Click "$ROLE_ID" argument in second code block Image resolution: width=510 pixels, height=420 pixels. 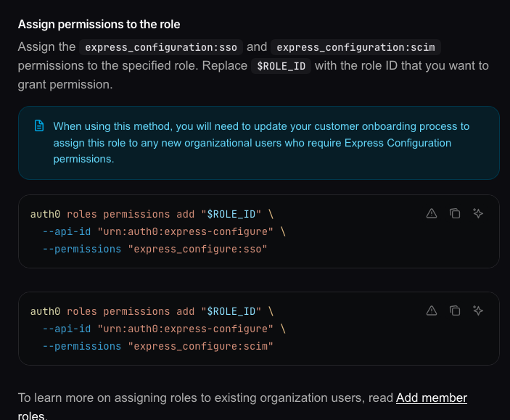tap(231, 311)
